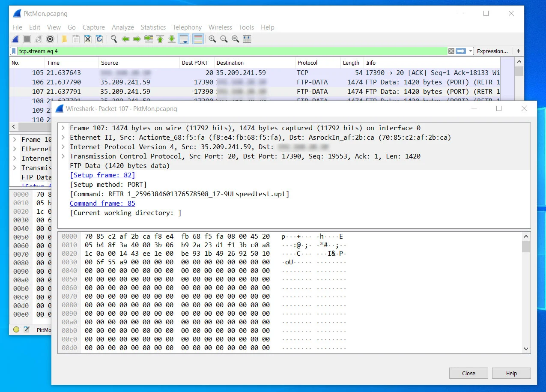Image resolution: width=546 pixels, height=392 pixels.
Task: Select Current working directory row
Action: (294, 213)
